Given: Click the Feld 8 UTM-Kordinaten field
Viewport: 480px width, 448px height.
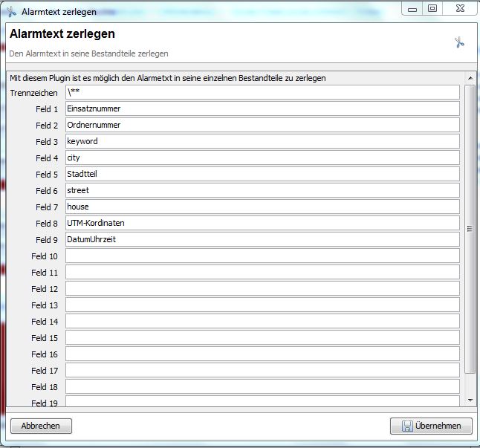Looking at the screenshot, I should coord(262,223).
